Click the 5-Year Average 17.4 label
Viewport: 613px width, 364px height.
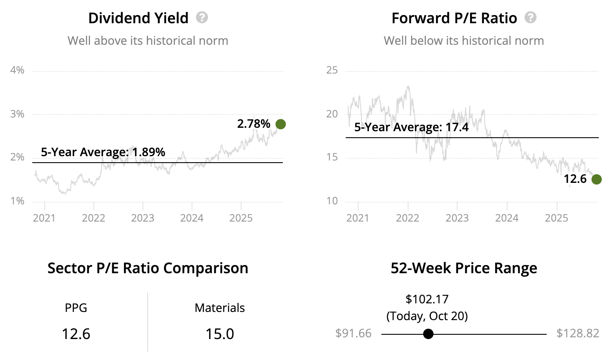point(411,127)
